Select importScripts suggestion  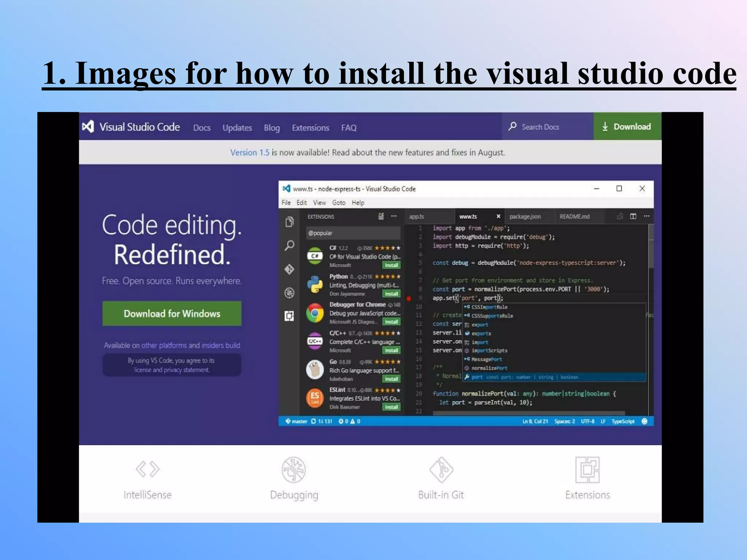pyautogui.click(x=554, y=350)
